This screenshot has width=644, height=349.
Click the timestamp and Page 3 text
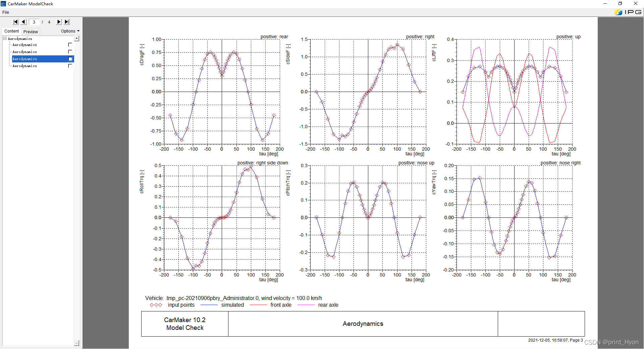[x=555, y=340]
